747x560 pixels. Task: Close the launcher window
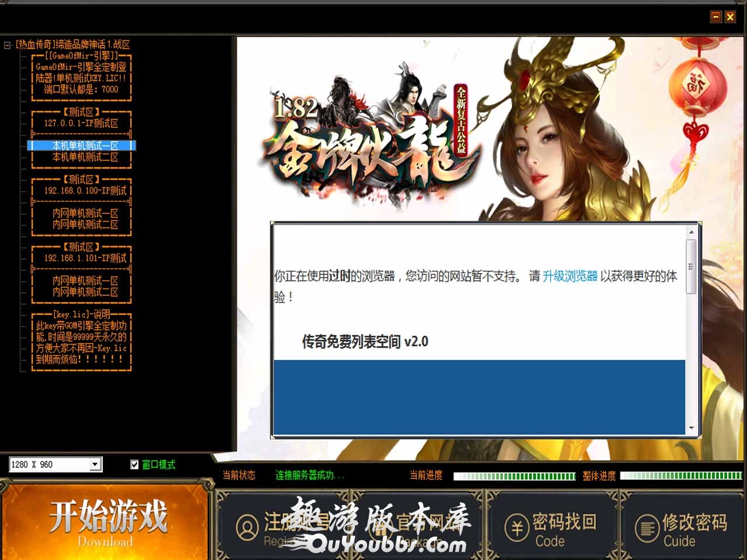click(x=729, y=17)
